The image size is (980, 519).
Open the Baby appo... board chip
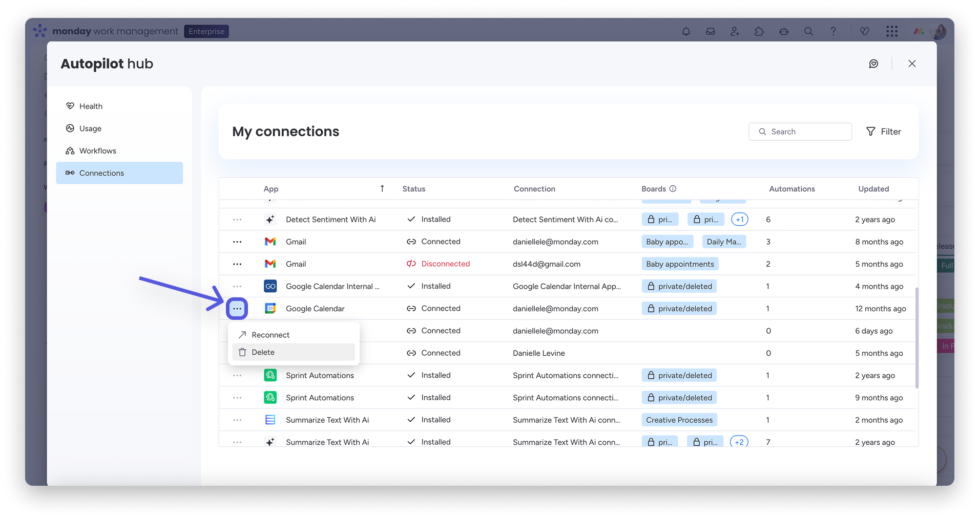(668, 242)
